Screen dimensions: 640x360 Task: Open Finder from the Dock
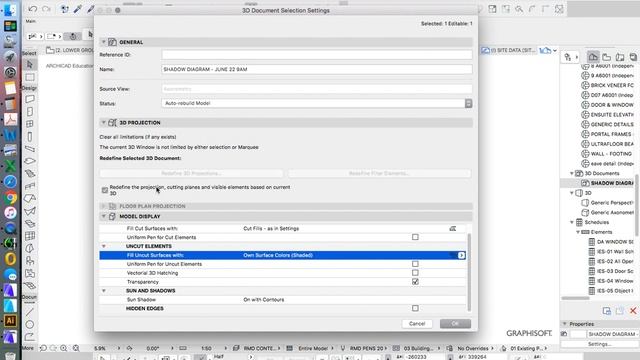tap(10, 10)
